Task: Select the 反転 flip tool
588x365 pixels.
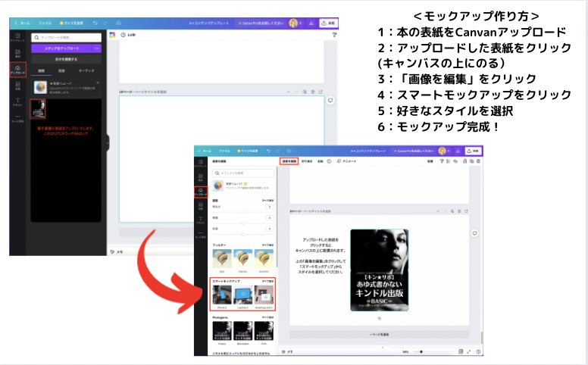Action: click(321, 161)
